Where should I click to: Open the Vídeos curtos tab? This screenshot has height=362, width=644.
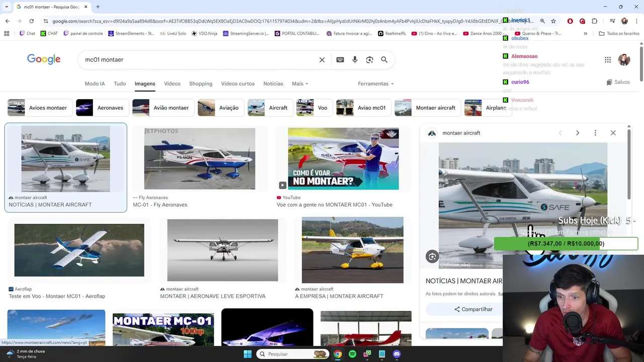tap(238, 84)
